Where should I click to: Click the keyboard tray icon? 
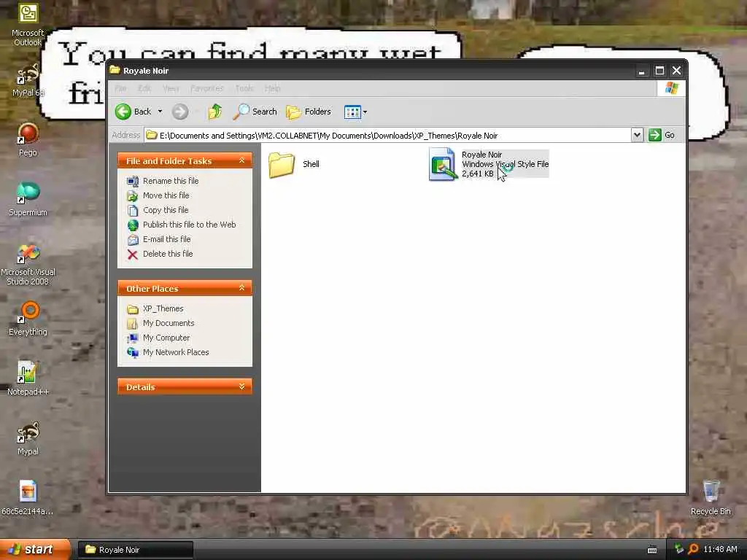tap(652, 550)
